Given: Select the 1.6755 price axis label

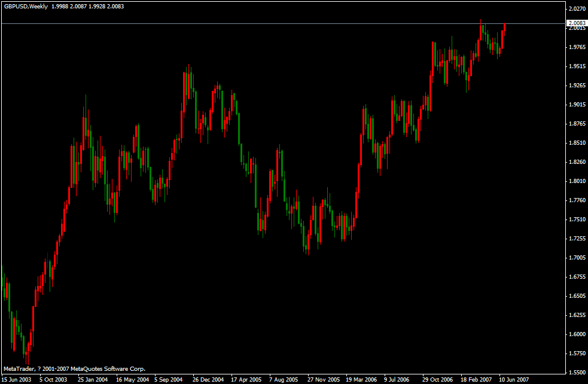Looking at the screenshot, I should coord(577,276).
